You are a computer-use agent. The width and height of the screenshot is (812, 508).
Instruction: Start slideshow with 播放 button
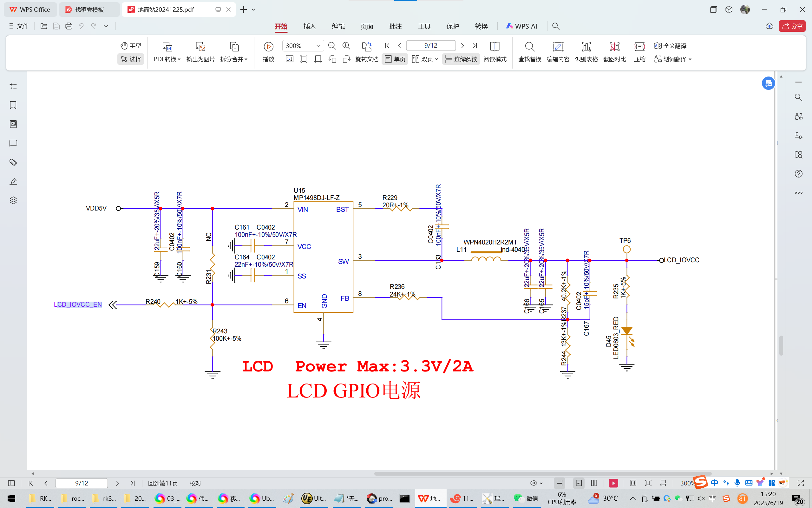point(268,52)
